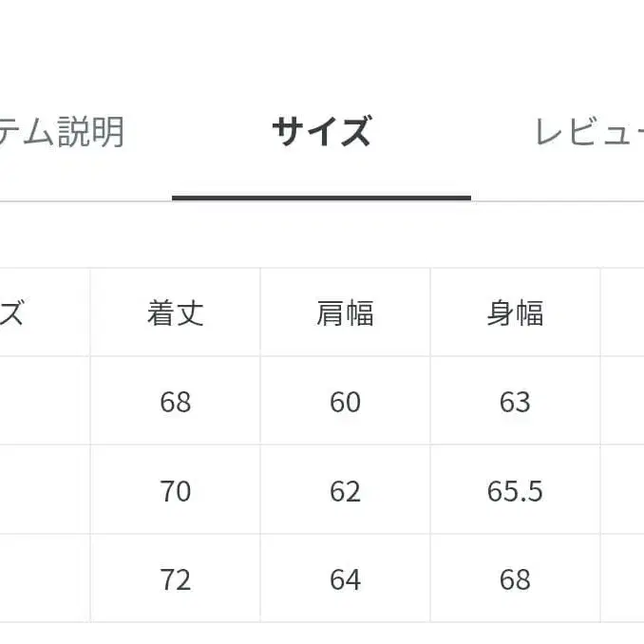This screenshot has width=644, height=644.
Task: Click the 着丈 column header
Action: [176, 313]
